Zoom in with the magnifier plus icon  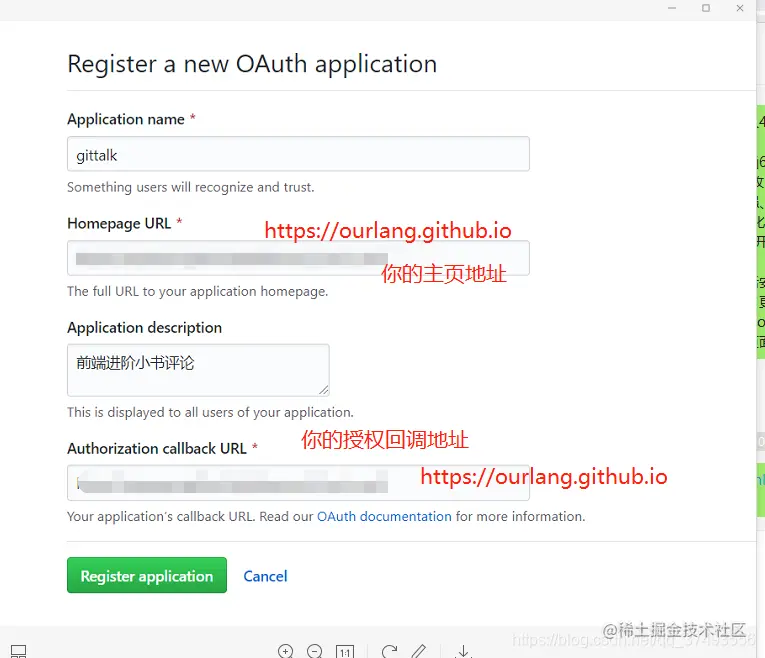285,651
